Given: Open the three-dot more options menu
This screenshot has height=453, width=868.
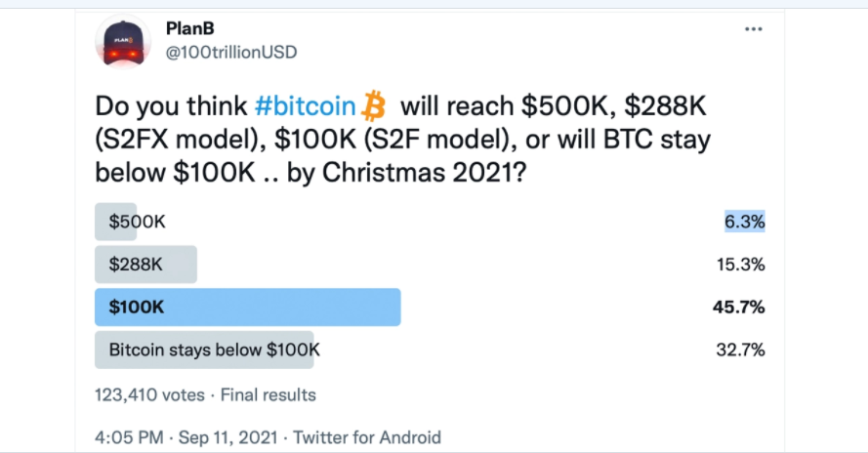Looking at the screenshot, I should click(754, 29).
